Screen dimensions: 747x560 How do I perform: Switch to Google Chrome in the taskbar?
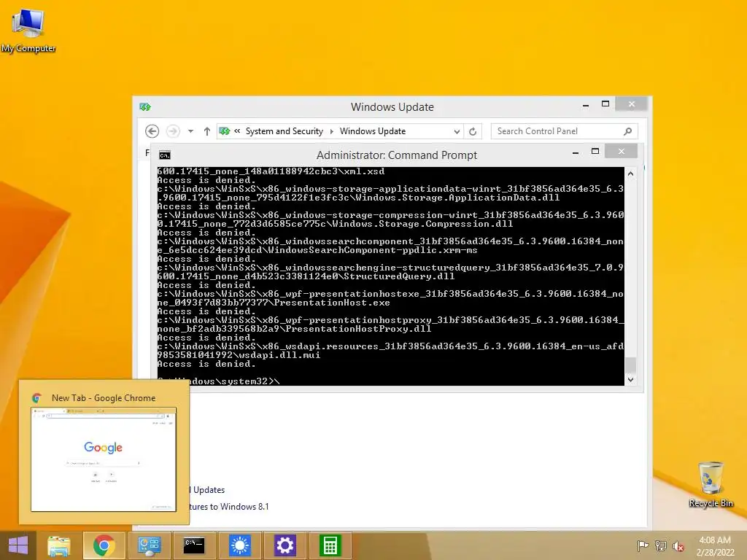(104, 545)
